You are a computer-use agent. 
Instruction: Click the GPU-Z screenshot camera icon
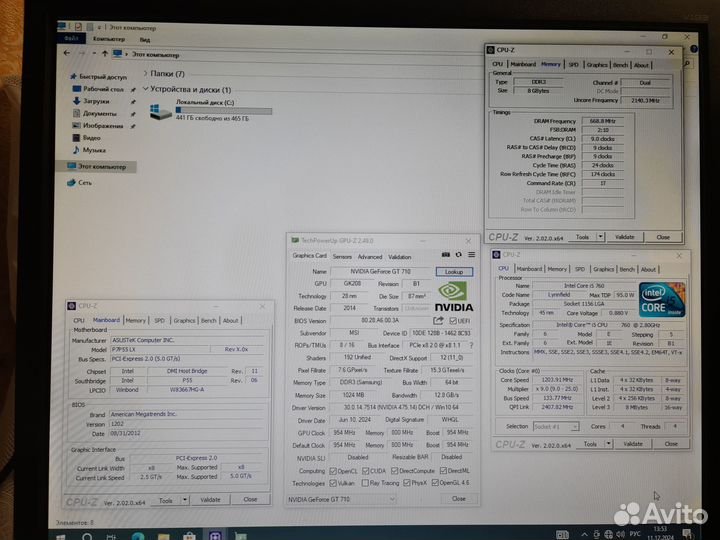pyautogui.click(x=445, y=254)
